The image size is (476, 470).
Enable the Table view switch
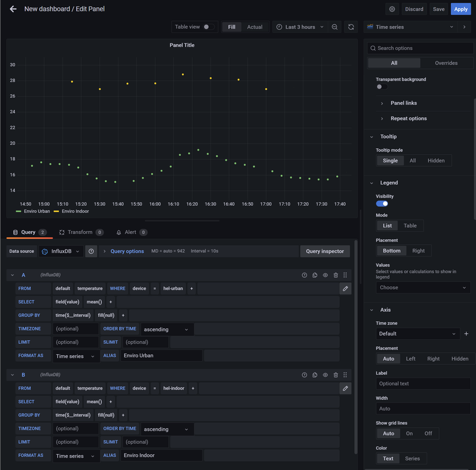(x=208, y=27)
